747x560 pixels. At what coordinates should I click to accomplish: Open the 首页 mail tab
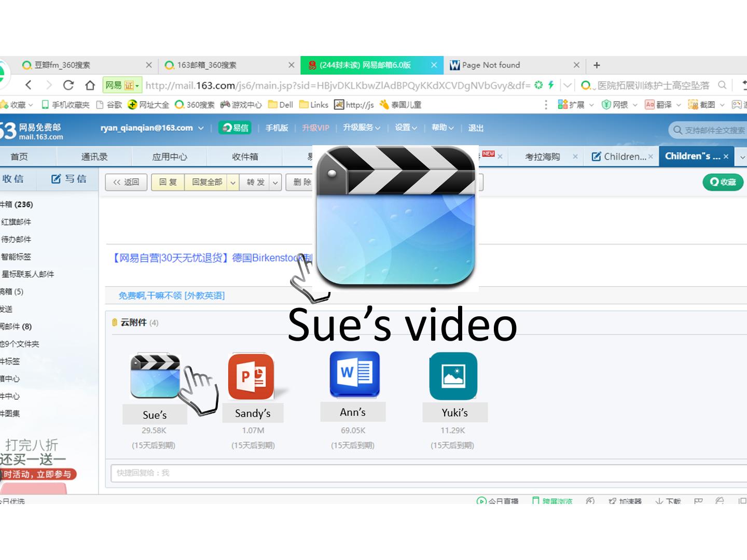19,157
